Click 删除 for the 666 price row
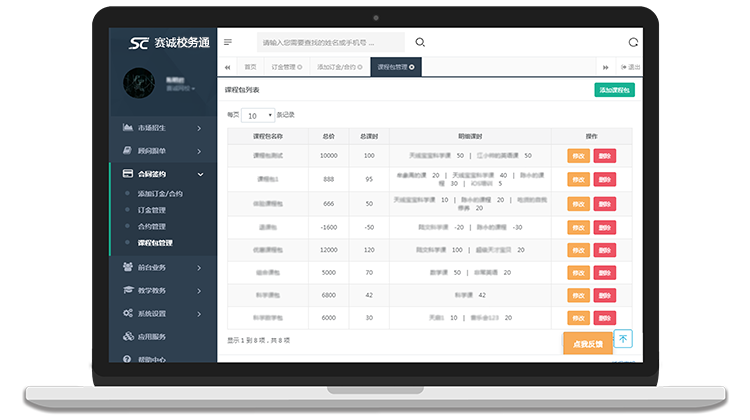This screenshot has width=750, height=420. click(x=605, y=204)
